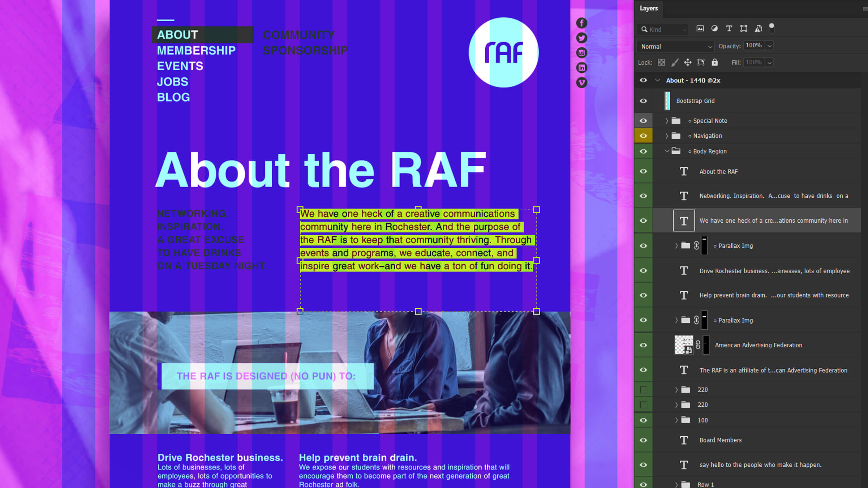Viewport: 868px width, 488px height.
Task: Click JOBS in the design navigation
Action: (172, 82)
